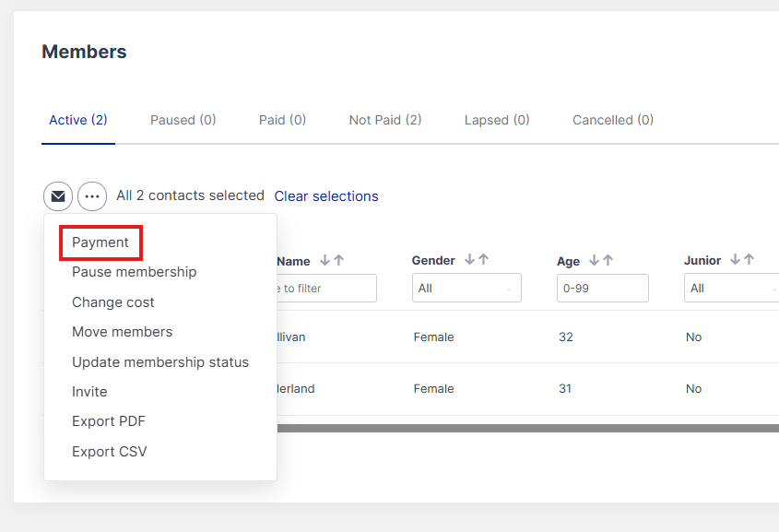Switch to the Not Paid tab

(384, 120)
